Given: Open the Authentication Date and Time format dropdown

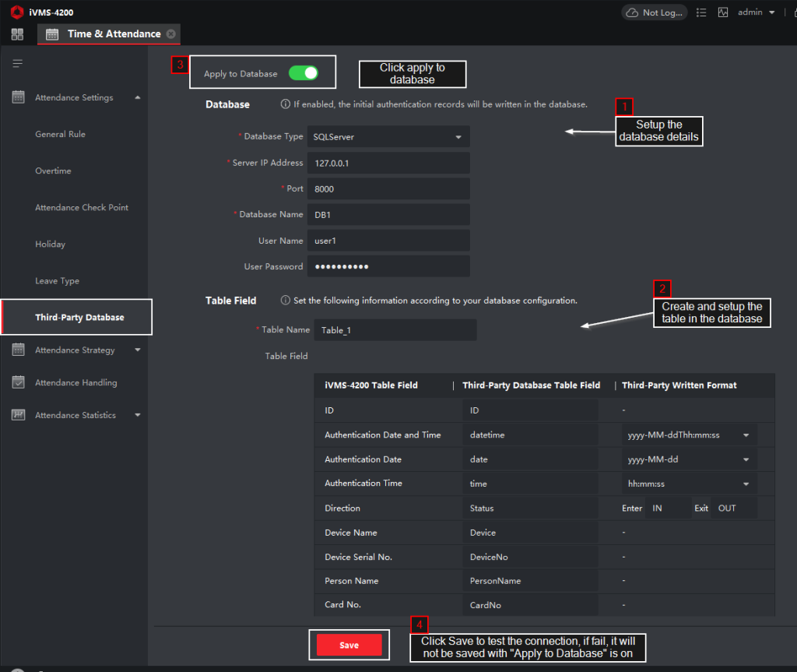Looking at the screenshot, I should pyautogui.click(x=690, y=435).
